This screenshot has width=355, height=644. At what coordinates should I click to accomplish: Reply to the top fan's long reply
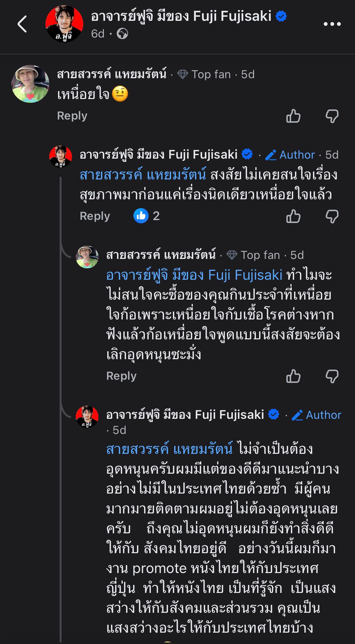[x=121, y=376]
